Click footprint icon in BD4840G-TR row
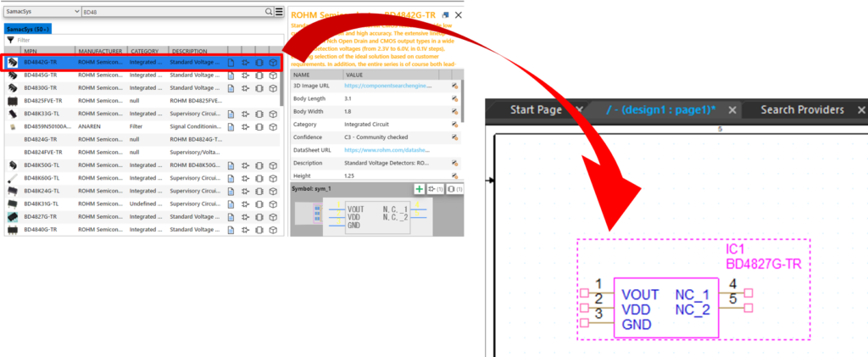This screenshot has height=357, width=868. point(259,230)
